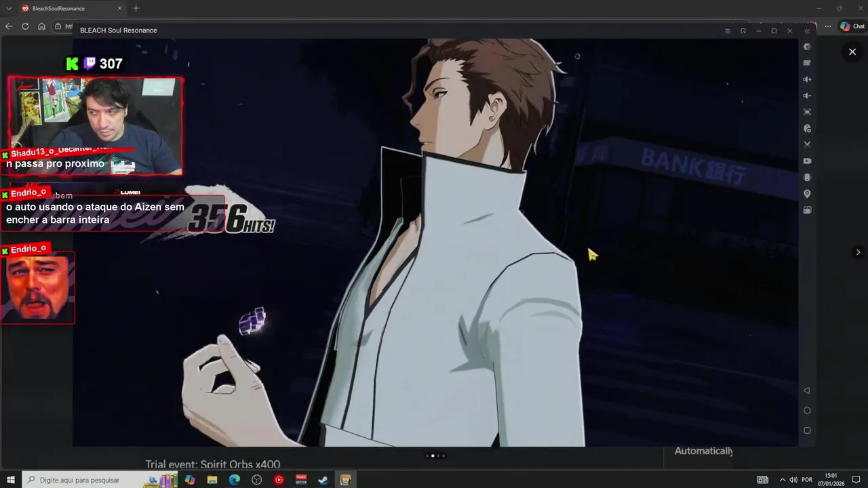Open the keyboard mapping icon in sidebar
The width and height of the screenshot is (868, 488).
click(807, 63)
